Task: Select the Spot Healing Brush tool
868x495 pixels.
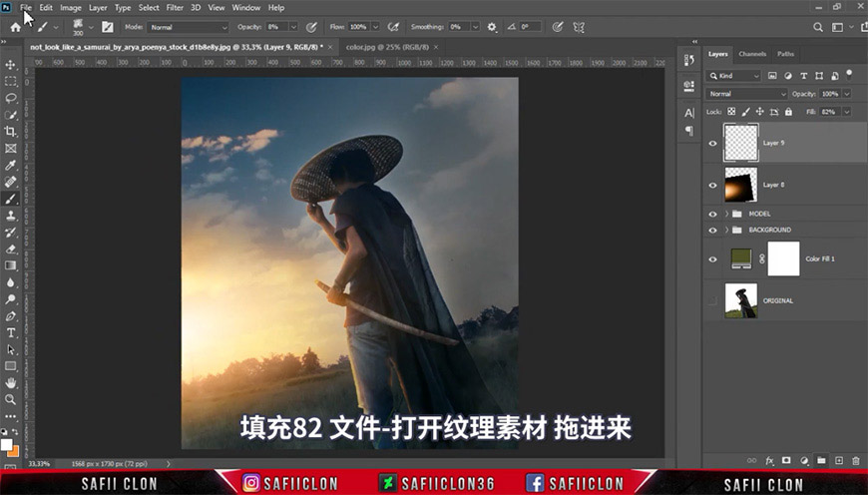Action: tap(11, 182)
